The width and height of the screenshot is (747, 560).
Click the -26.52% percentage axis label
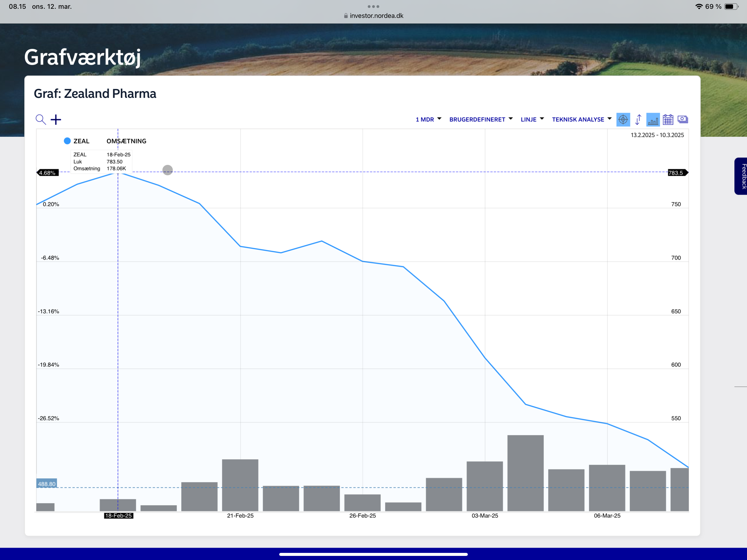(x=48, y=418)
